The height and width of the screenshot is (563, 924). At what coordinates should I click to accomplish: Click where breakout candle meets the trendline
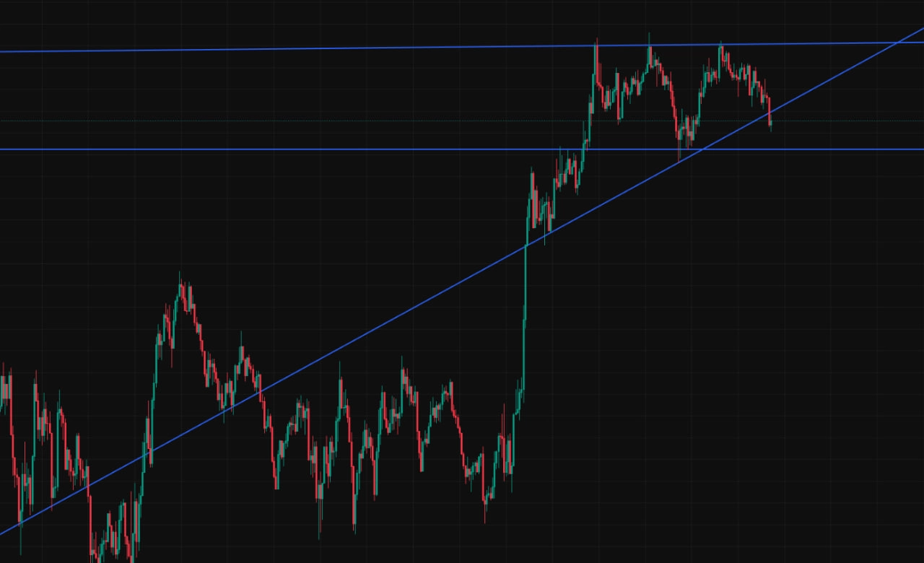click(526, 246)
